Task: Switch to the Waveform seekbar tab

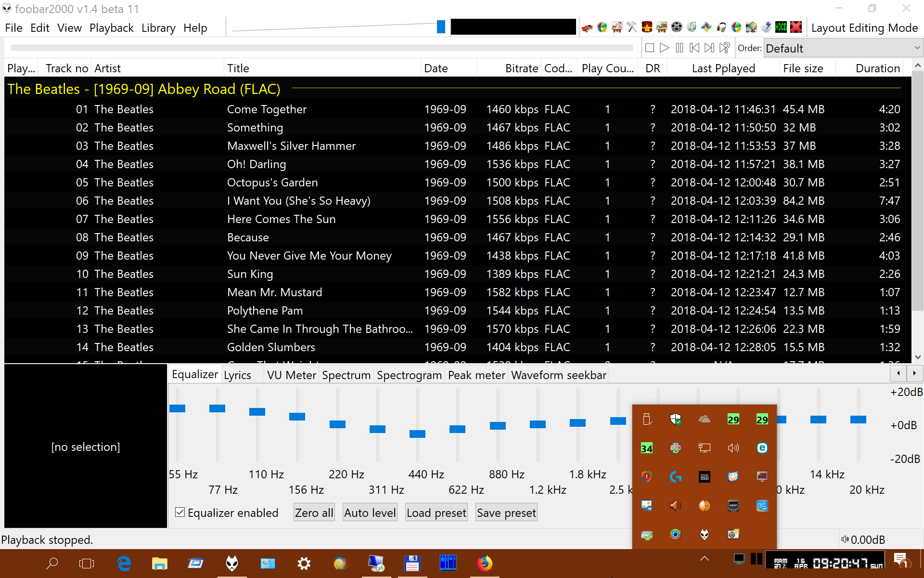Action: tap(558, 375)
